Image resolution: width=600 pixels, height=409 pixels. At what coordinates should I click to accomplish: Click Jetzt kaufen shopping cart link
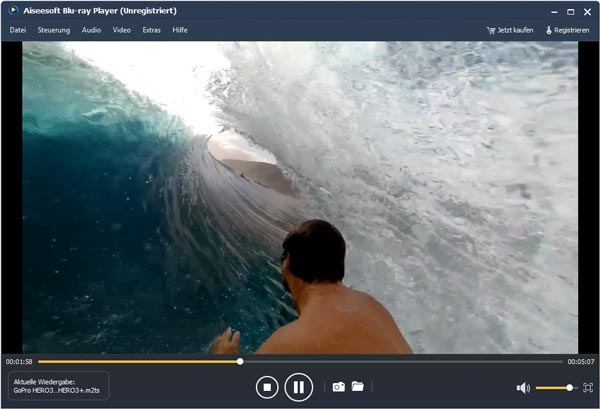(x=510, y=30)
